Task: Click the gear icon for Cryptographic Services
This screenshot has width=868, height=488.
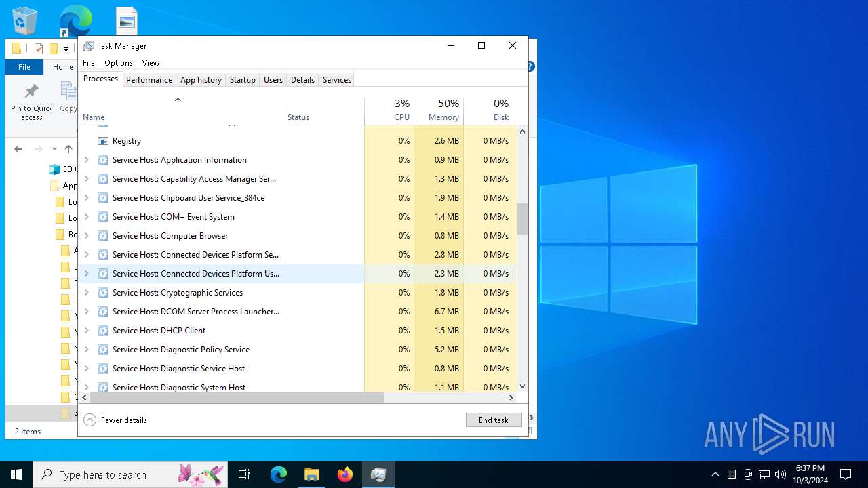Action: (103, 293)
